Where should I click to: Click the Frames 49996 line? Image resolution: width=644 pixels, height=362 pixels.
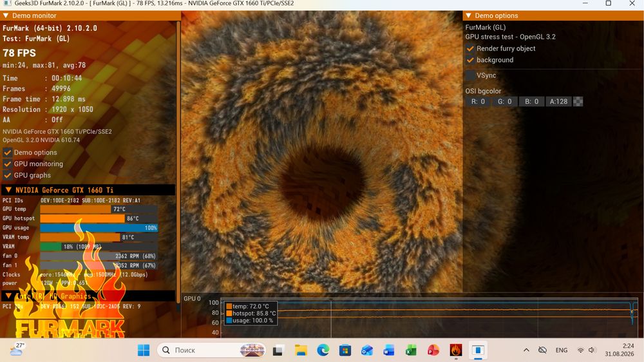tap(37, 88)
